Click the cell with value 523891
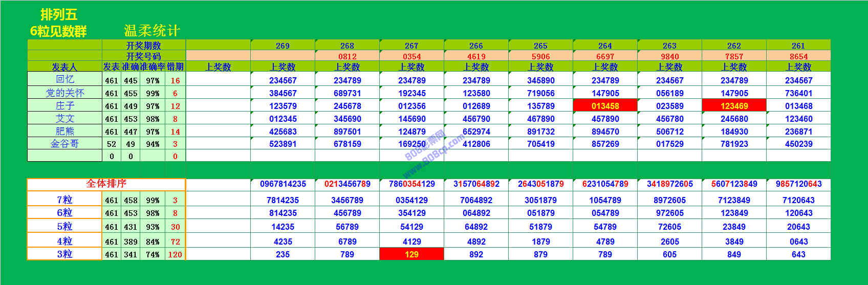This screenshot has width=868, height=285. 283,144
